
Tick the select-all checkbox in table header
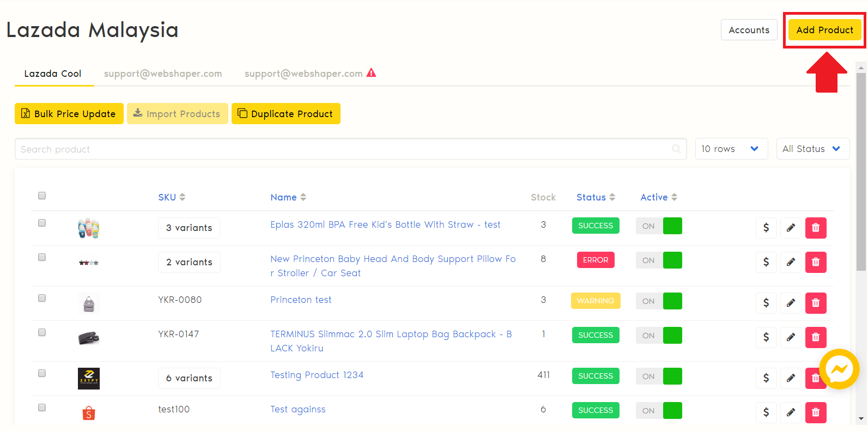coord(42,196)
